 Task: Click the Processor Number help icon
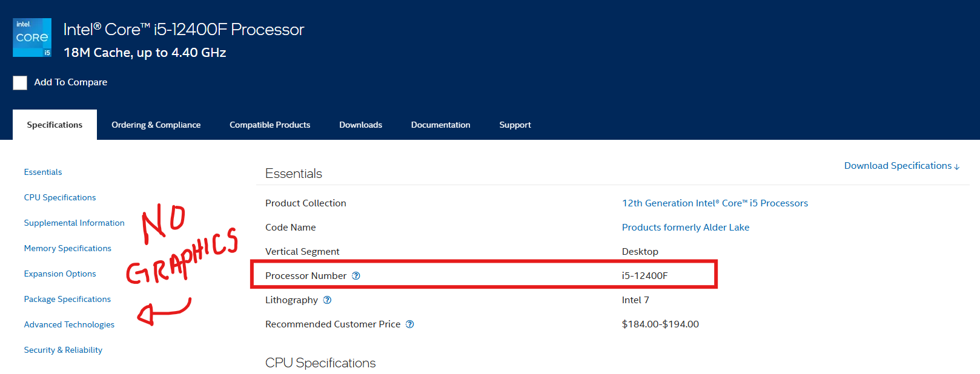[356, 276]
